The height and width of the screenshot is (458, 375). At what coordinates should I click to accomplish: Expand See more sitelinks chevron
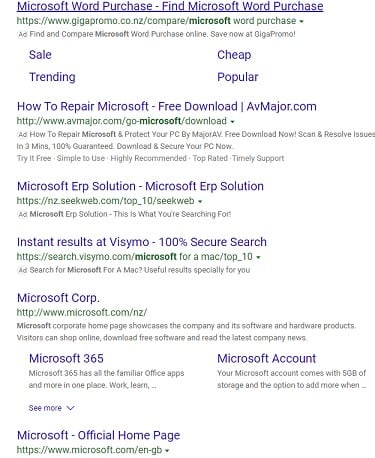[x=71, y=408]
